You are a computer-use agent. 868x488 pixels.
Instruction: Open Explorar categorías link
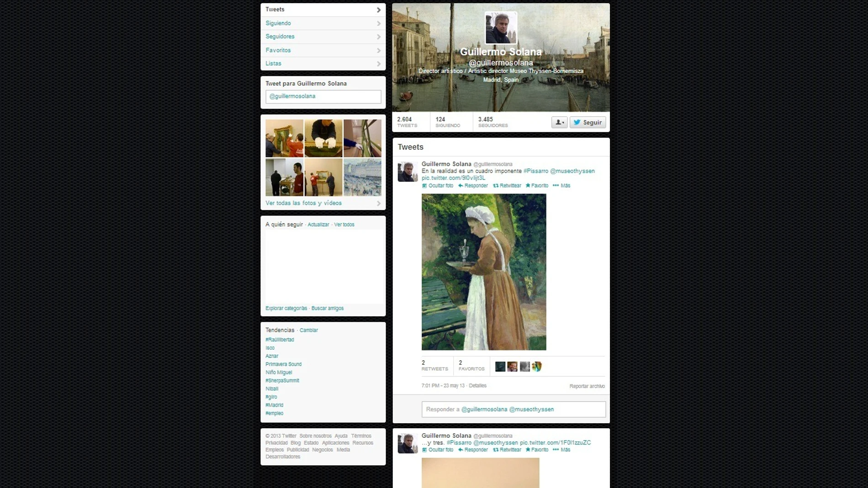(x=286, y=308)
